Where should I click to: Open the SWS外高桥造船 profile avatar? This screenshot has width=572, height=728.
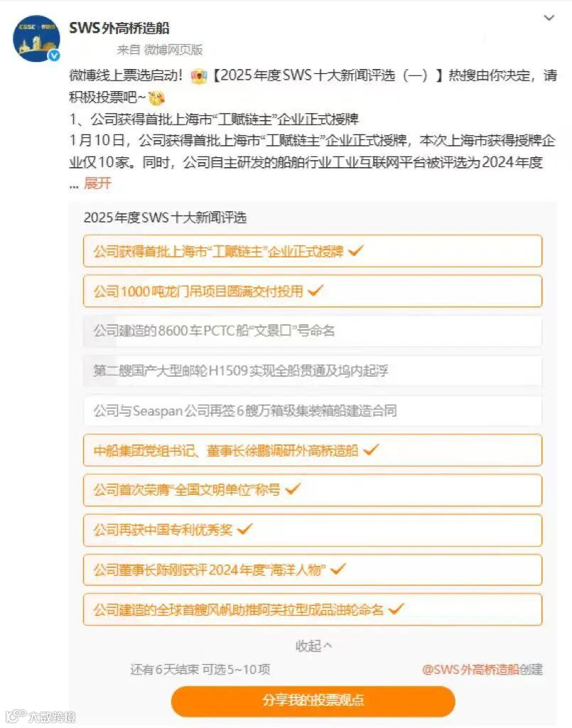click(x=36, y=38)
